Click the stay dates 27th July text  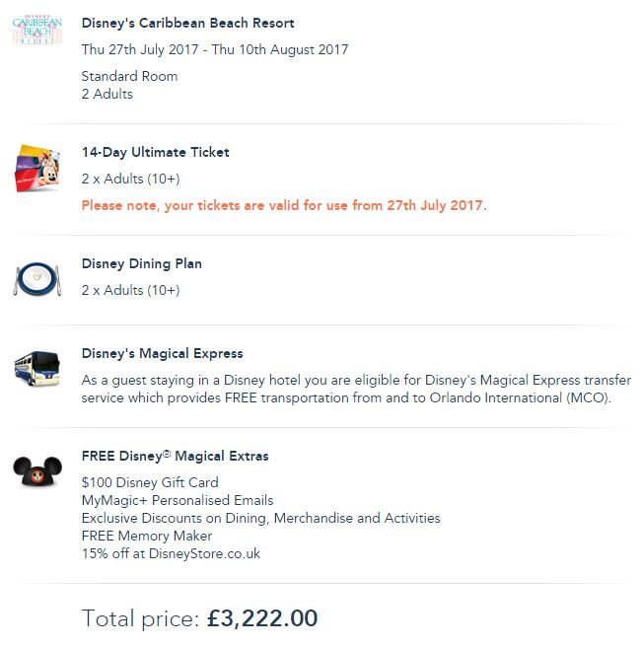tap(214, 49)
